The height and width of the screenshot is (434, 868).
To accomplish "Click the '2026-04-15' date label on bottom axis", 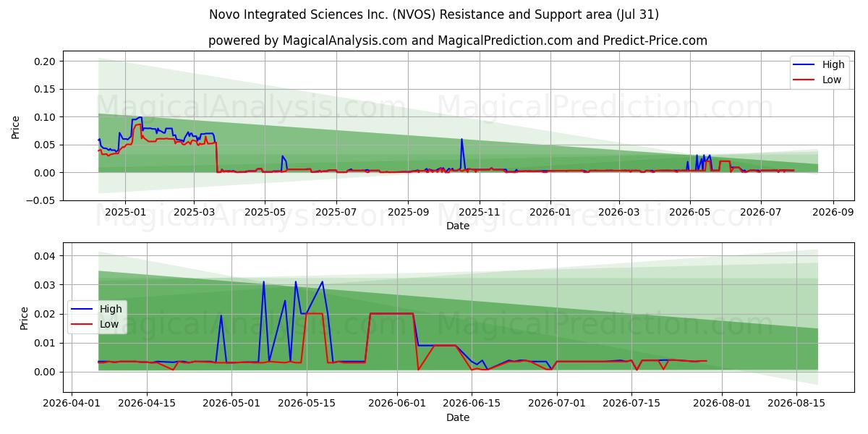I will (147, 404).
